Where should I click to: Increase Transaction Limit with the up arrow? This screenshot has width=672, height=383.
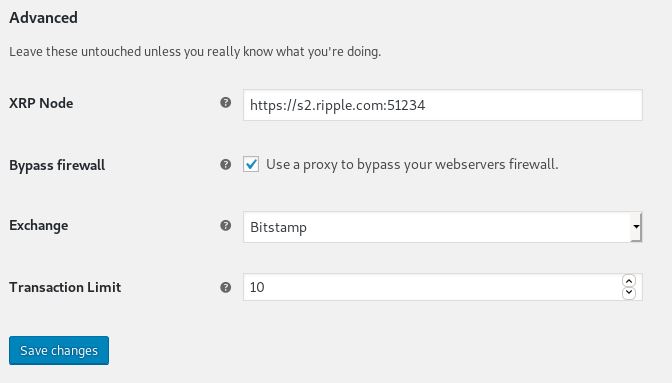[x=629, y=281]
